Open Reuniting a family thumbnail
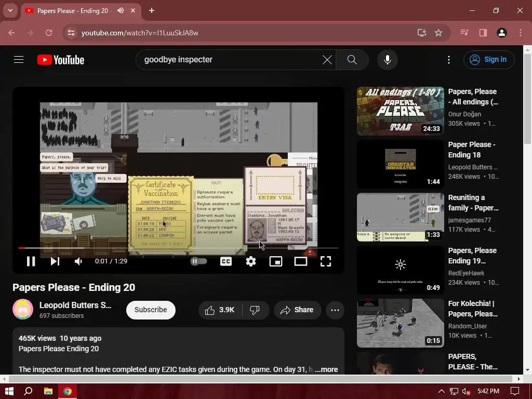Image resolution: width=532 pixels, height=399 pixels. tap(401, 217)
